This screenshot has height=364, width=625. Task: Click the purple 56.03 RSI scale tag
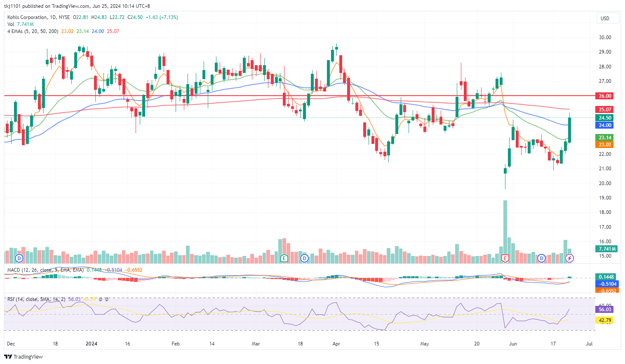click(x=605, y=309)
